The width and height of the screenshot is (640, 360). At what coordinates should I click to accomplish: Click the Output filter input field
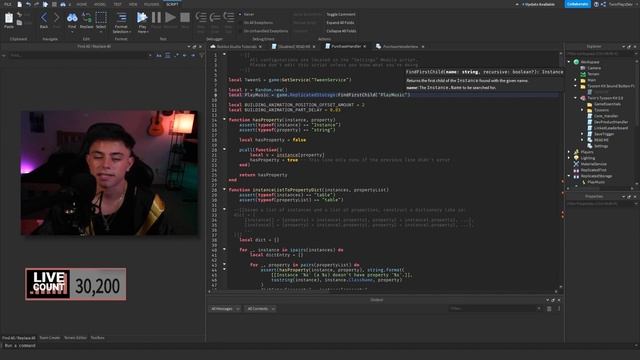tap(495, 309)
